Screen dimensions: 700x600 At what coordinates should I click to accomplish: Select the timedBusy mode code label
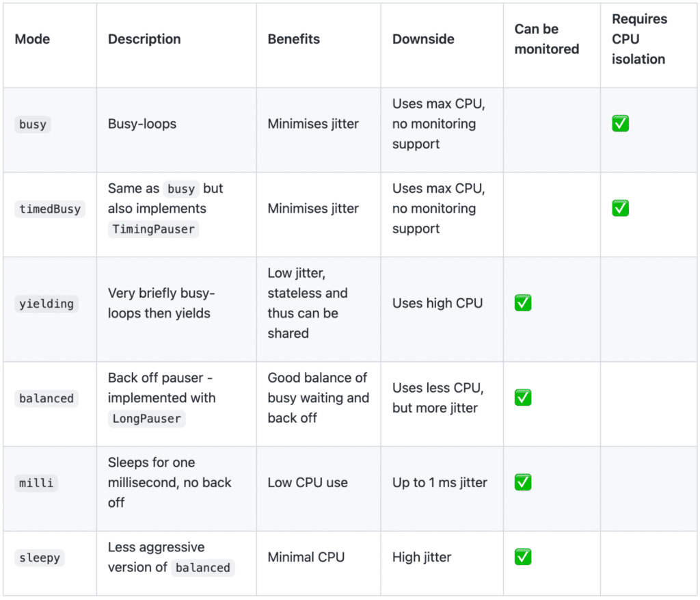(x=50, y=209)
